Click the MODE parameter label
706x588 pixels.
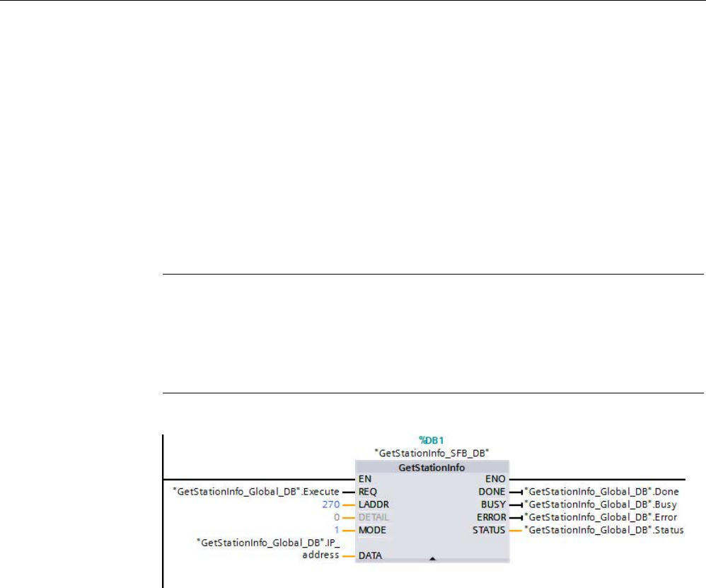click(372, 531)
